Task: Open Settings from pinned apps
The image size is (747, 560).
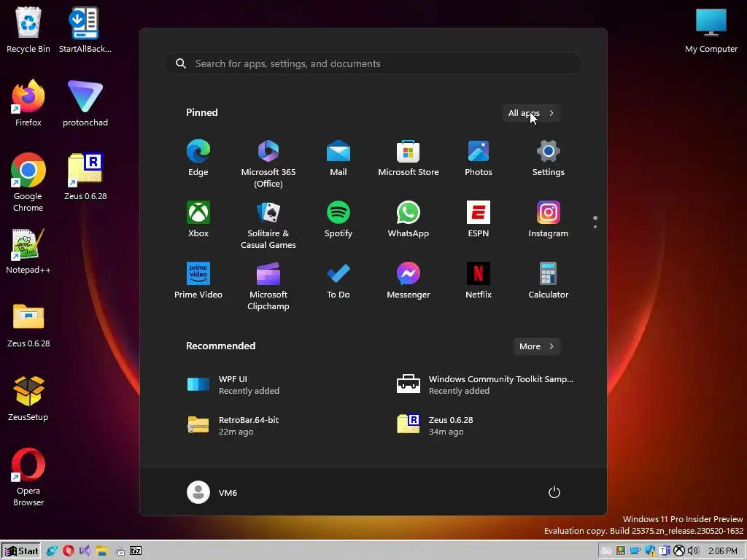Action: tap(549, 158)
